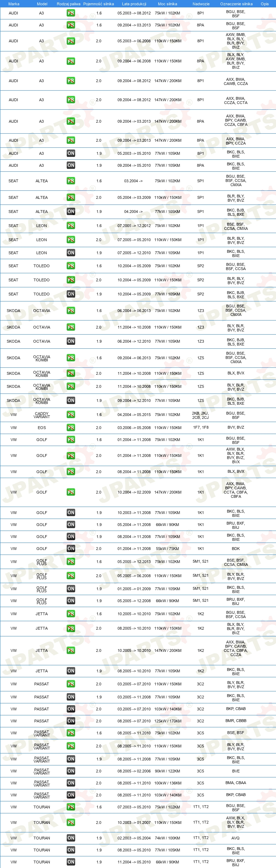
Task: Click petrol icon for Seat Altea 2.0
Action: (x=71, y=197)
